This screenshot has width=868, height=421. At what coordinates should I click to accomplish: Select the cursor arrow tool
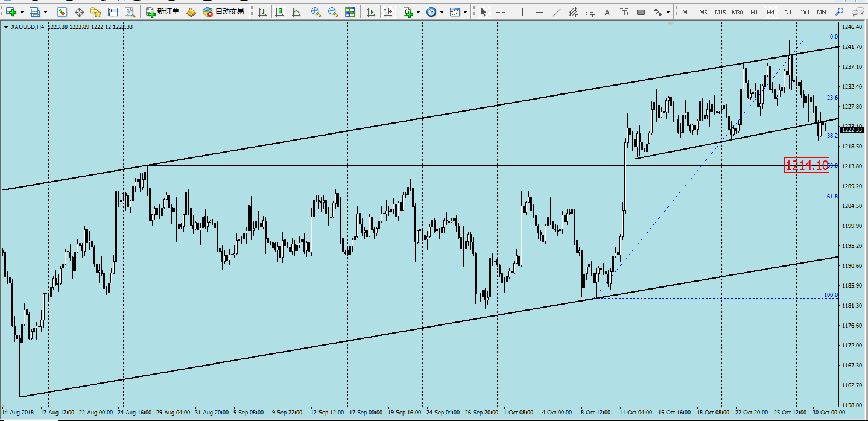tap(483, 11)
